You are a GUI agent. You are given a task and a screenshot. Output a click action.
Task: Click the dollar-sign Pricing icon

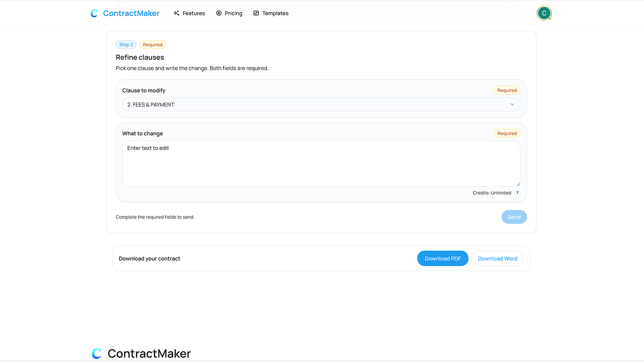tap(219, 13)
